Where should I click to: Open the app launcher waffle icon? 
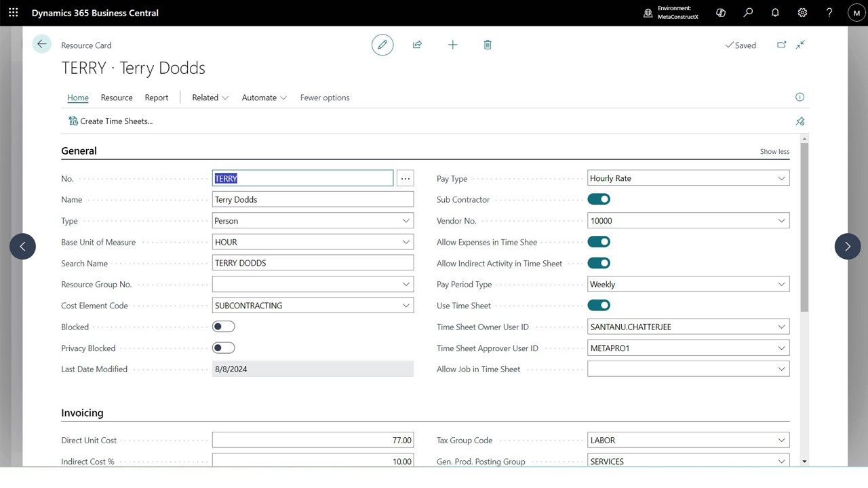[x=14, y=12]
